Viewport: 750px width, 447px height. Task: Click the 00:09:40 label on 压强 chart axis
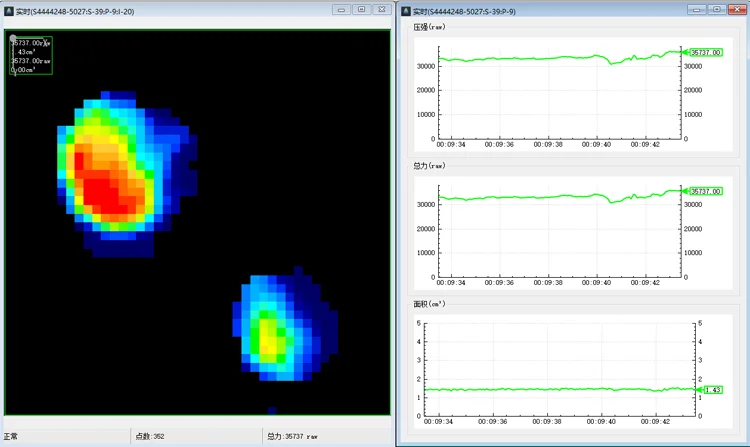pos(596,144)
